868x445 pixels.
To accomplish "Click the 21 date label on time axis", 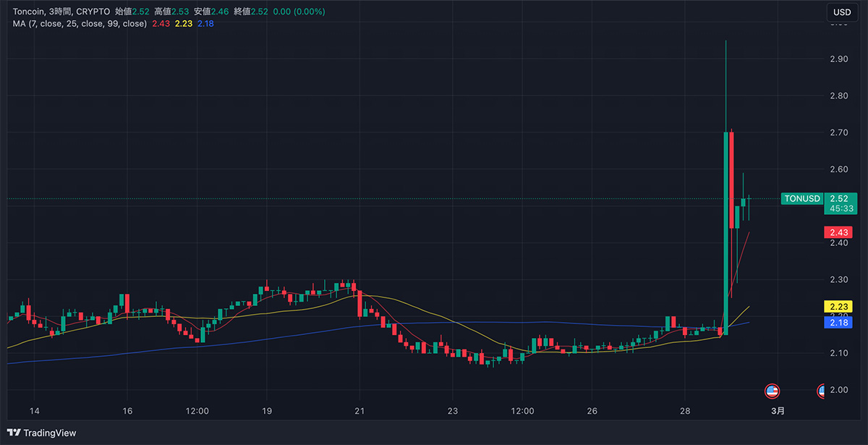I will [359, 411].
